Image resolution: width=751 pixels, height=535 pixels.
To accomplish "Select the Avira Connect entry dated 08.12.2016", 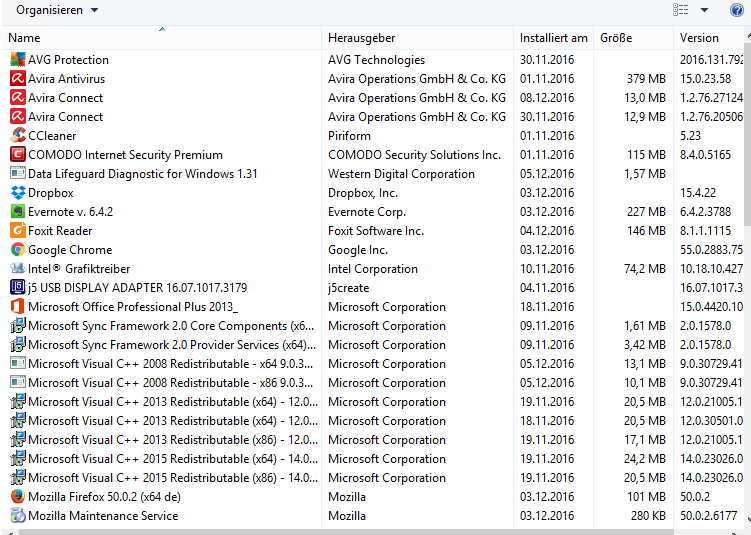I will [374, 98].
